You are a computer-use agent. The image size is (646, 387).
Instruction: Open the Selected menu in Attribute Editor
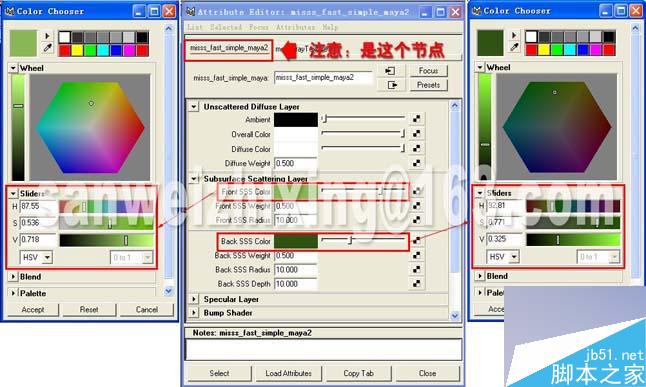point(226,27)
